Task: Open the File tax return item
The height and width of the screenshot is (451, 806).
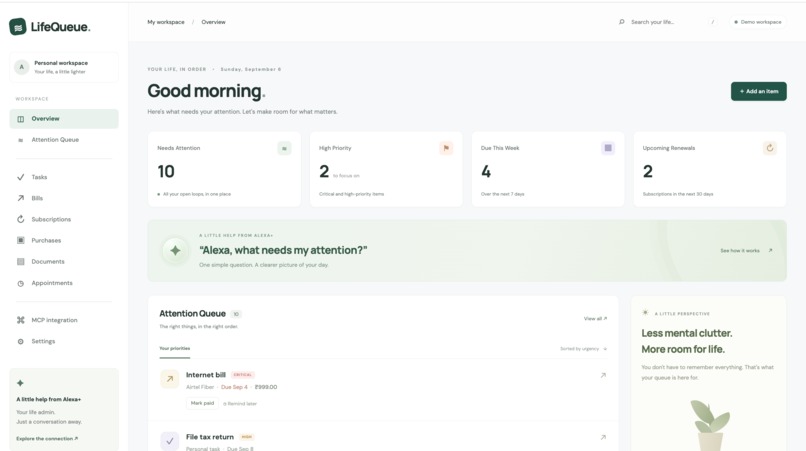Action: 210,437
